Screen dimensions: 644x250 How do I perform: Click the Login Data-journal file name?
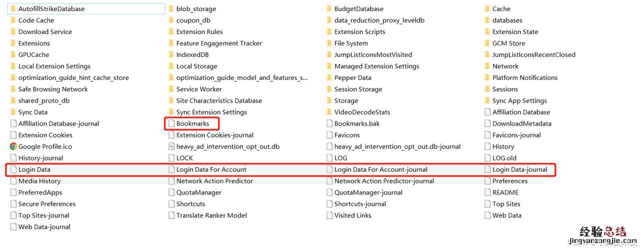520,169
